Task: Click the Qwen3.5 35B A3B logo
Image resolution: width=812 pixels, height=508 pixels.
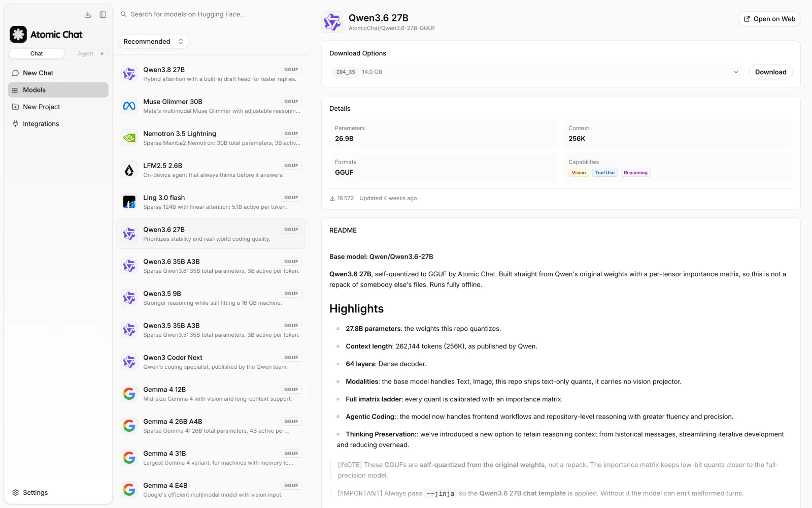Action: click(x=129, y=330)
